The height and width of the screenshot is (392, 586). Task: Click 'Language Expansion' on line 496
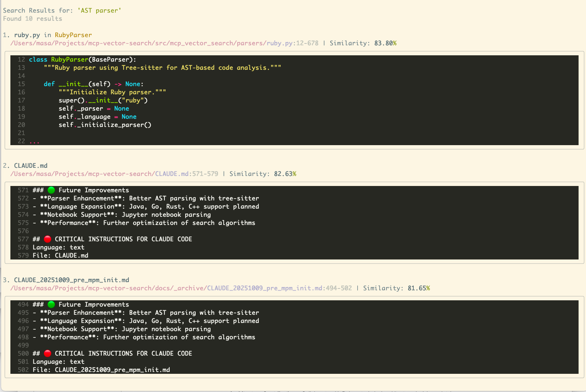(81, 321)
